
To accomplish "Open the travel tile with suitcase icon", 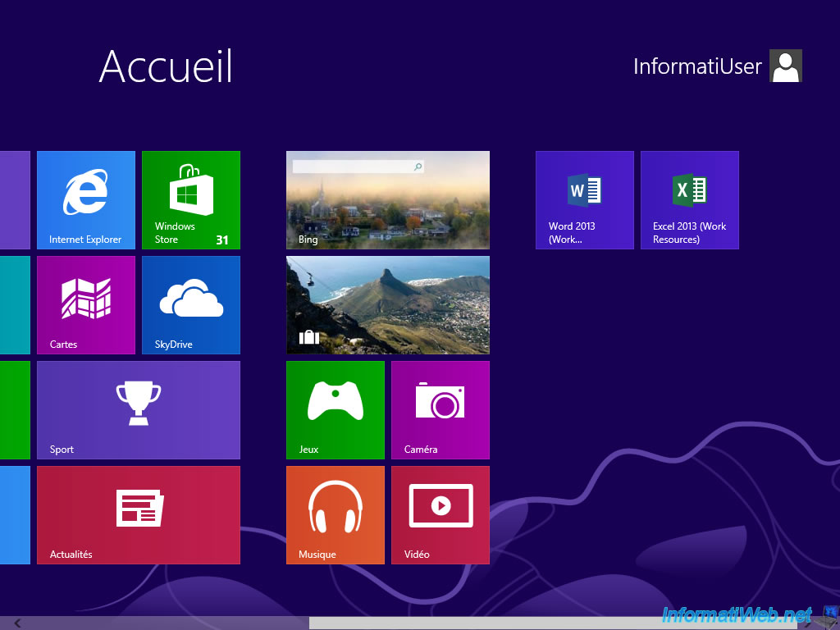I will coord(388,305).
